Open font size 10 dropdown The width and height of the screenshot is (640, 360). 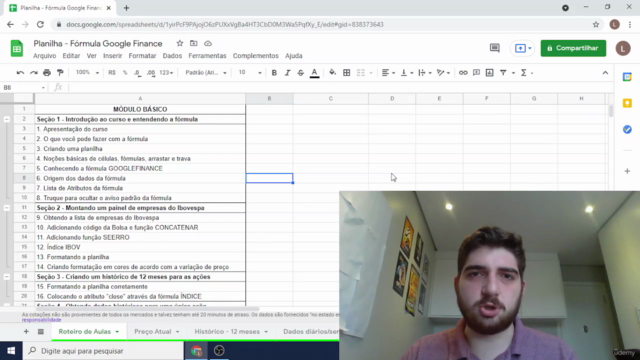250,73
